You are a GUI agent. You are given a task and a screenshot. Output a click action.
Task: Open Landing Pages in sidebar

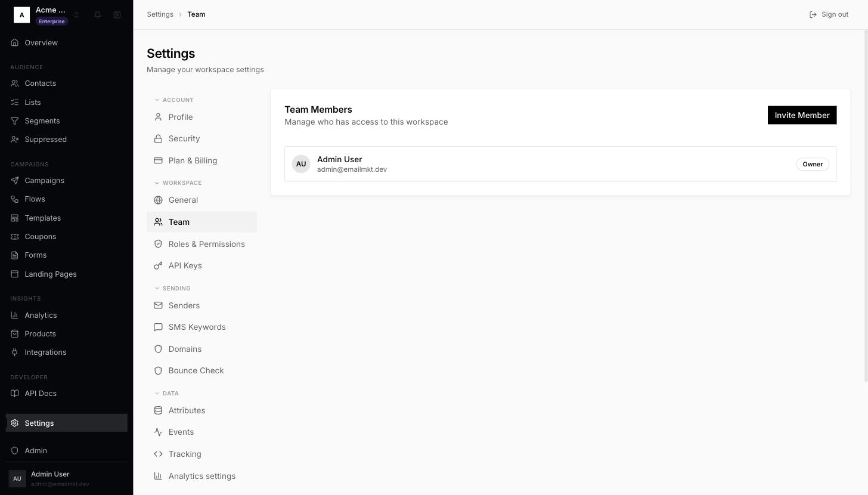pyautogui.click(x=67, y=274)
